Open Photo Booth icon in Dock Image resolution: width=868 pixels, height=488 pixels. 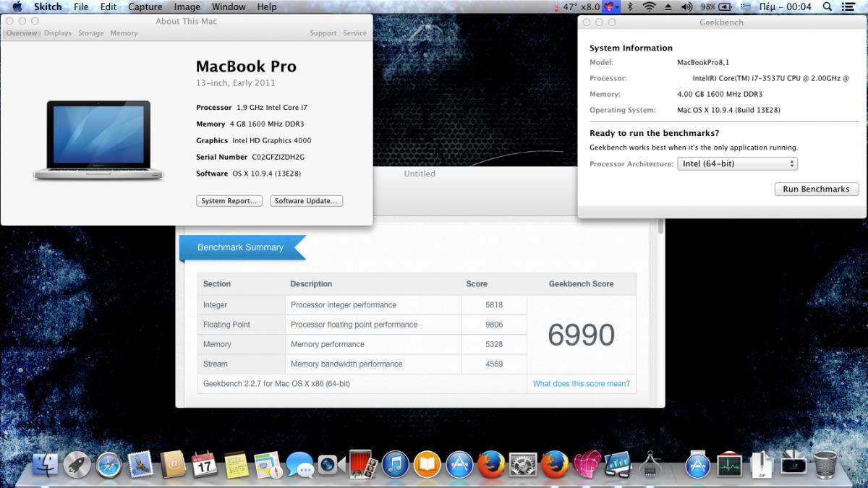pyautogui.click(x=362, y=464)
